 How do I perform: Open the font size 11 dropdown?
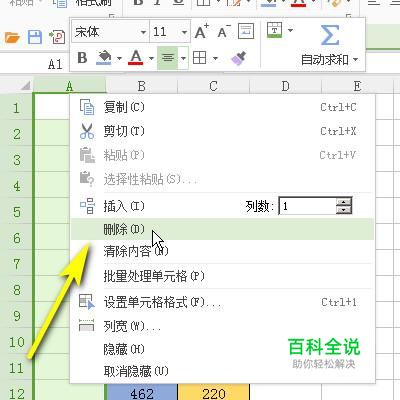(184, 32)
